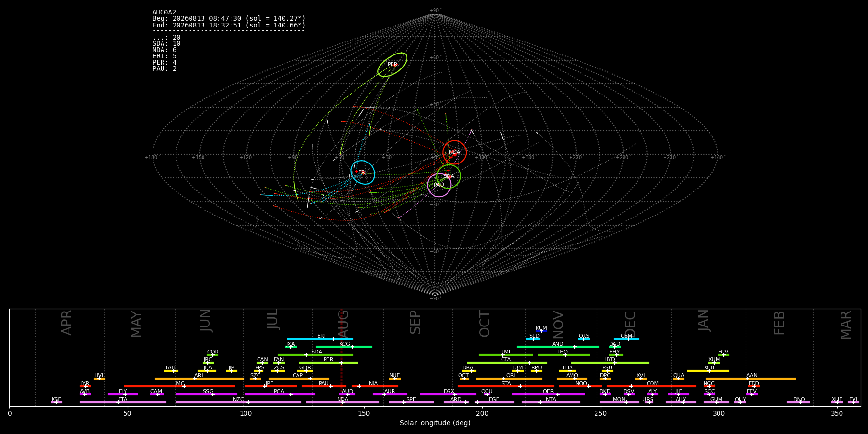Viewport: 868px width, 434px height.
Task: Click the red dashed current solar longitude line
Action: [341, 357]
